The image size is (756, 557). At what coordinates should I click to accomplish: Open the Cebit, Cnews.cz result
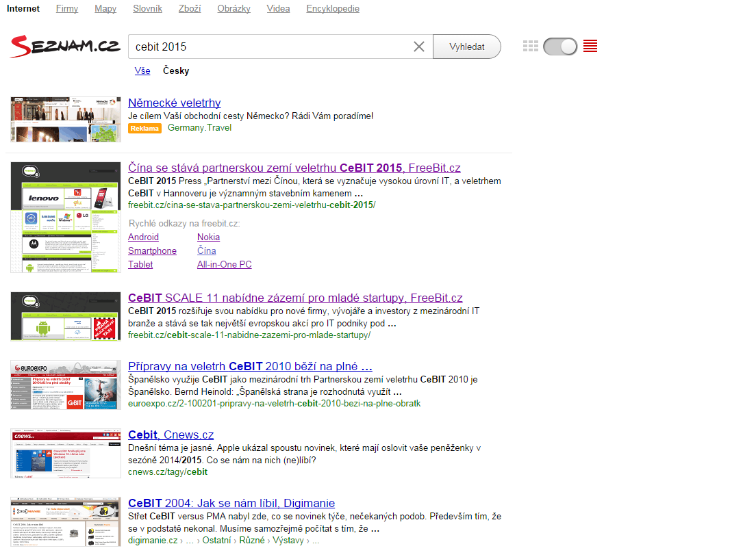coord(171,435)
